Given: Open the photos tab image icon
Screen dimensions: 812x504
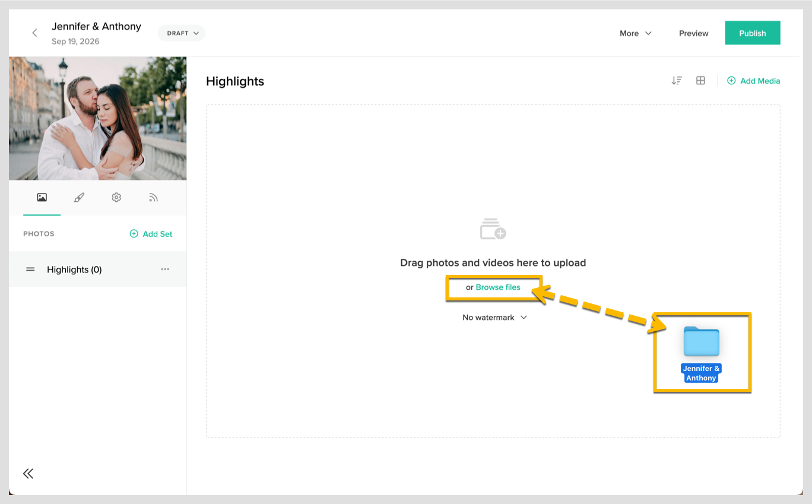Looking at the screenshot, I should point(42,198).
